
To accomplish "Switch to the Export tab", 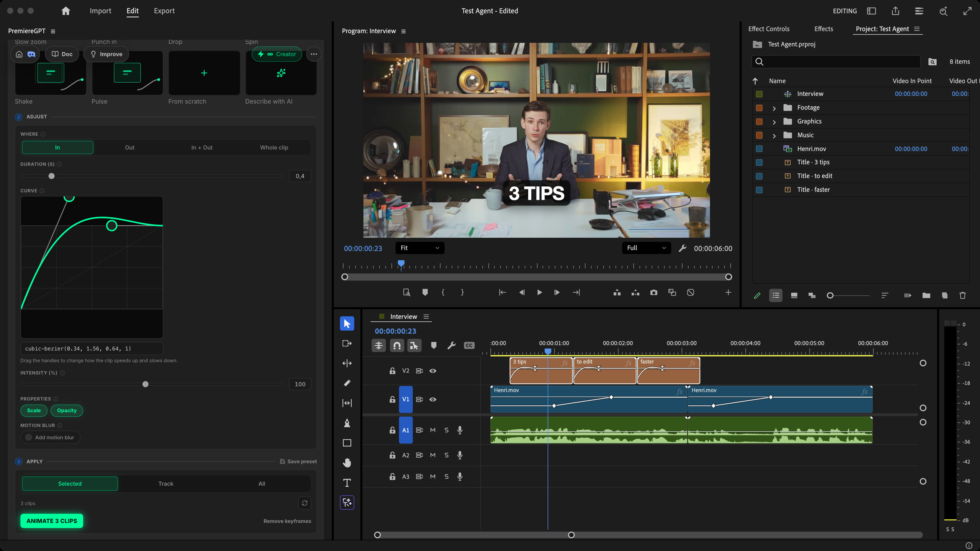I will [164, 11].
